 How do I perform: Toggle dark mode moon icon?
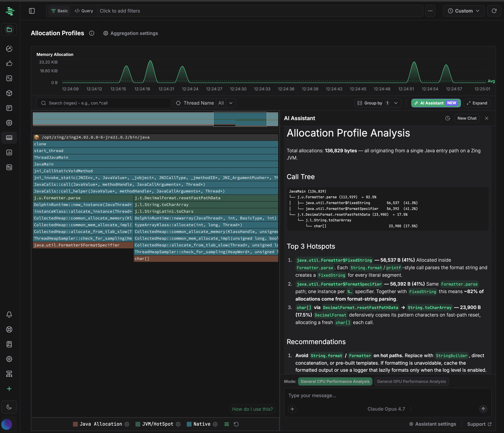9,407
